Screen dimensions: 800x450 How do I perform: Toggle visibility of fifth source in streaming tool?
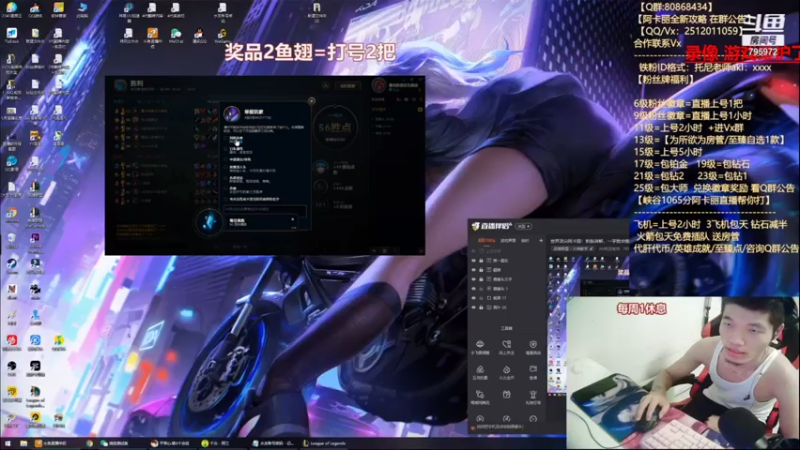pos(473,298)
